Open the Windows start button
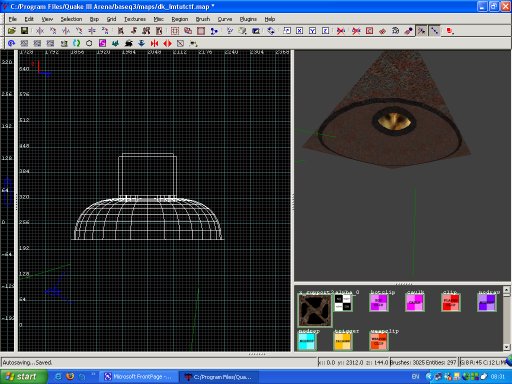Image resolution: width=512 pixels, height=384 pixels. 23,377
